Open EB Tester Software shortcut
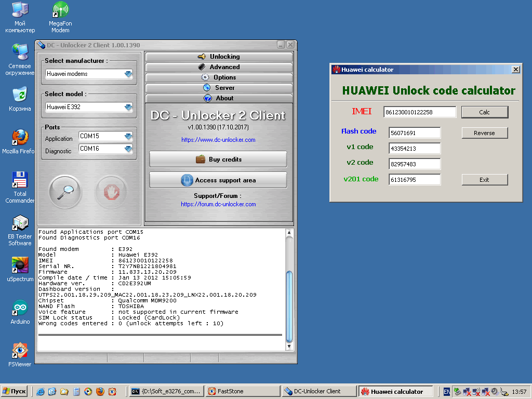The width and height of the screenshot is (532, 399). [x=20, y=230]
